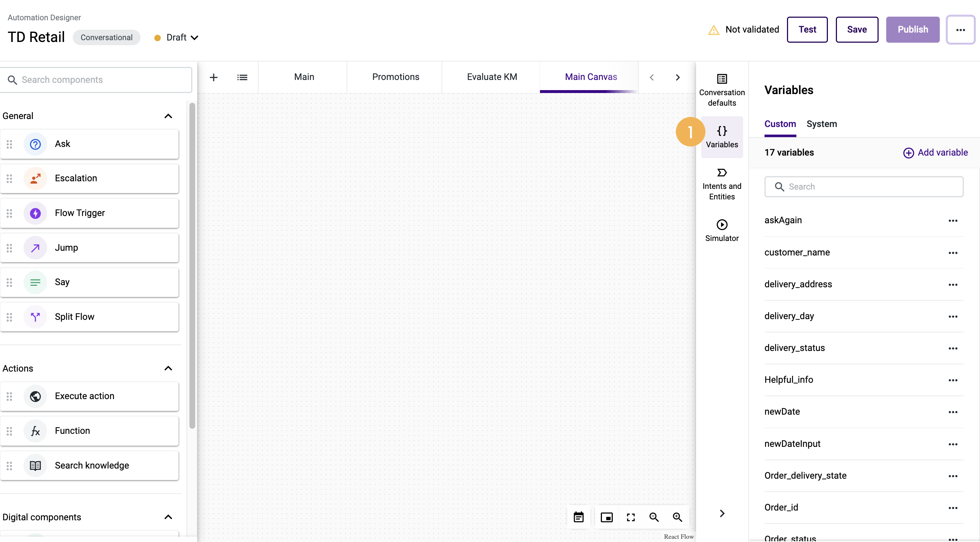Collapse the Actions section

(168, 368)
